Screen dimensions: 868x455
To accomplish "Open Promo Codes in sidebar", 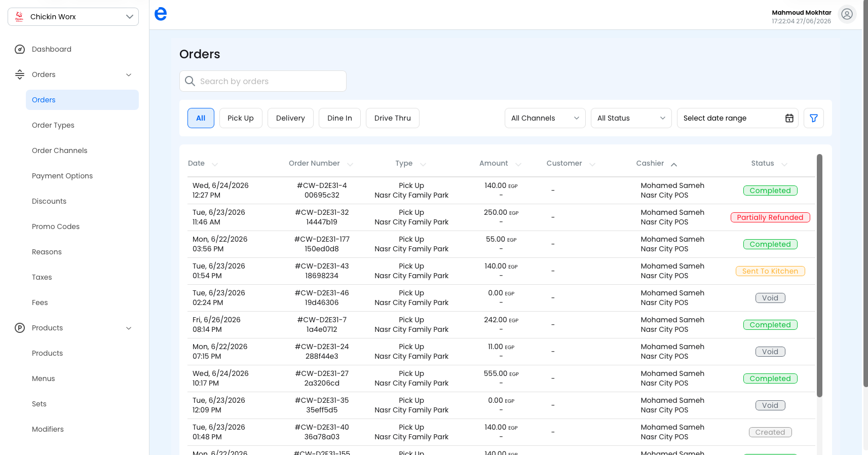I will click(56, 226).
